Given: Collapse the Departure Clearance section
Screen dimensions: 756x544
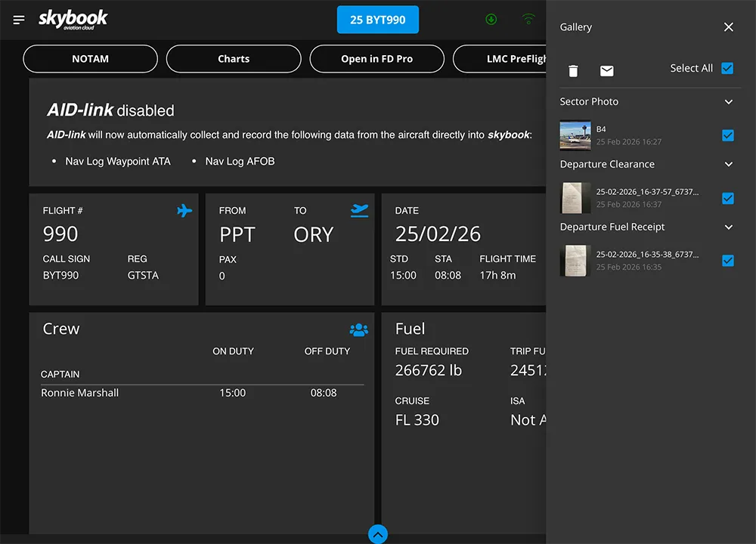Looking at the screenshot, I should coord(728,165).
